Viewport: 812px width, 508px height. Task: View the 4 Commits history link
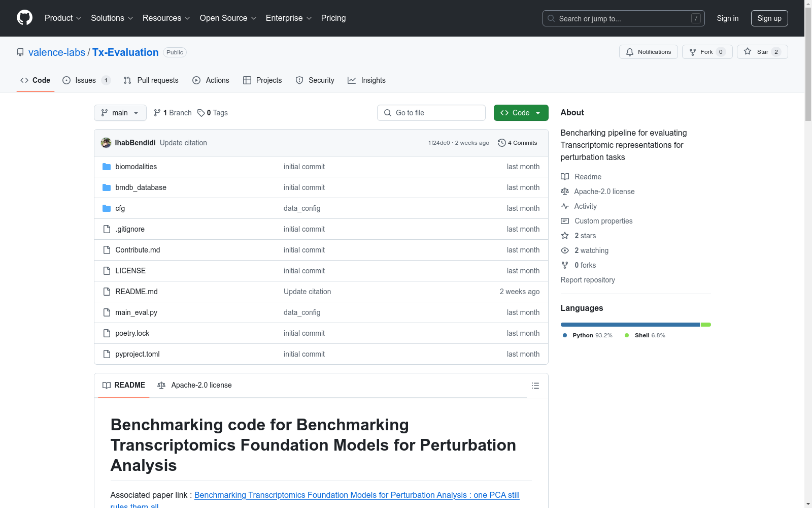click(x=518, y=143)
